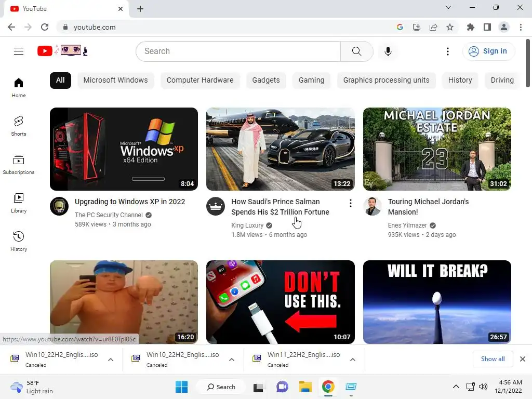Open the Chrome three-dot menu

521,27
